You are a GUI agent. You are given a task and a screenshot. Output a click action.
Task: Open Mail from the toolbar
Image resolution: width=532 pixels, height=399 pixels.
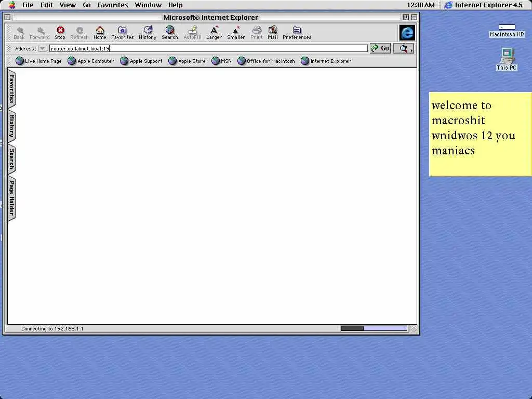(272, 33)
